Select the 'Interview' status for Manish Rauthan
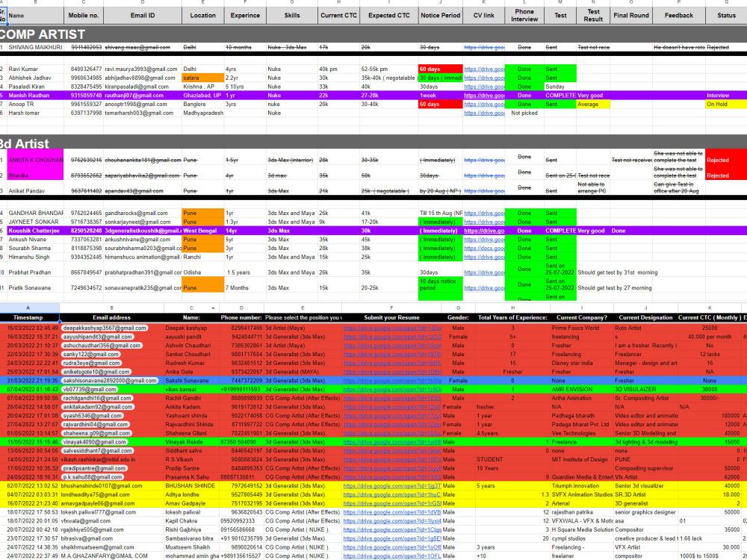This screenshot has width=747, height=560. [x=726, y=96]
